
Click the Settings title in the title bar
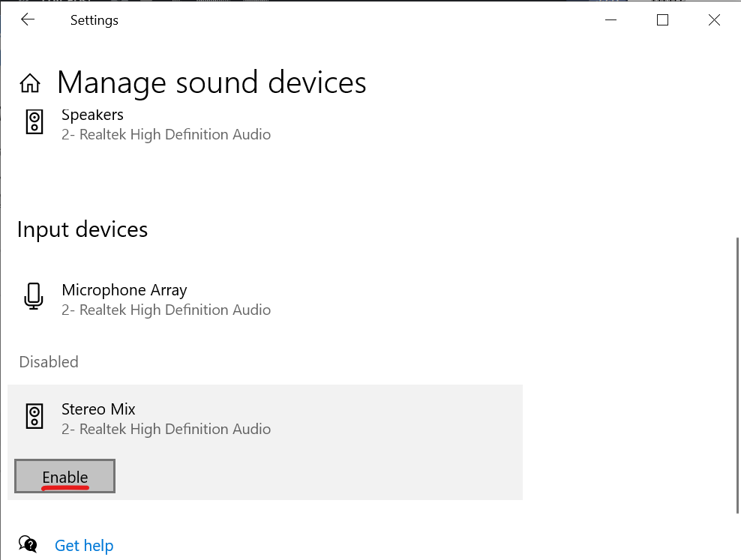tap(94, 20)
